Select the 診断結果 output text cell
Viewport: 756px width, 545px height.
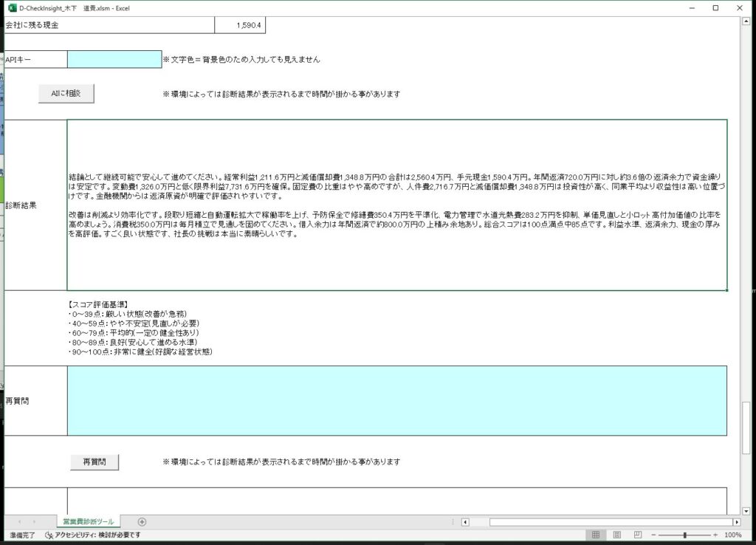click(396, 205)
